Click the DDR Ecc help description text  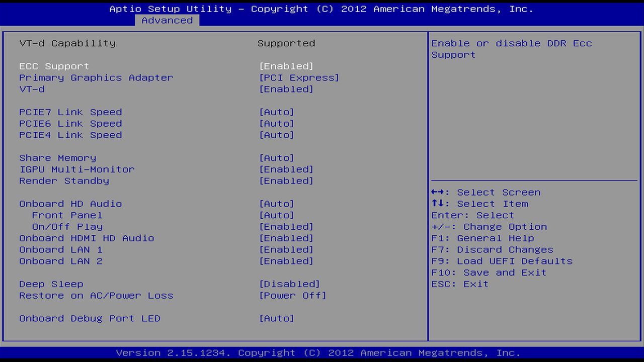pyautogui.click(x=512, y=49)
